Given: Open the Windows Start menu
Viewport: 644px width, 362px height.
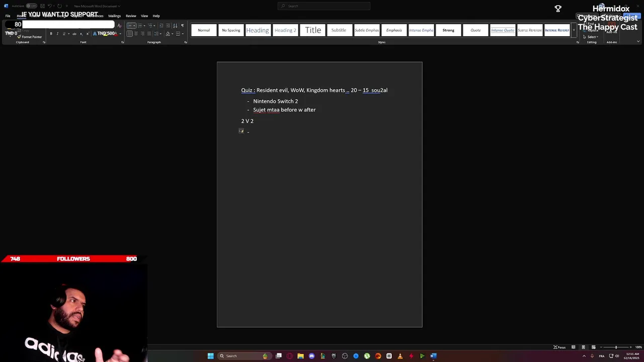Looking at the screenshot, I should [210, 356].
